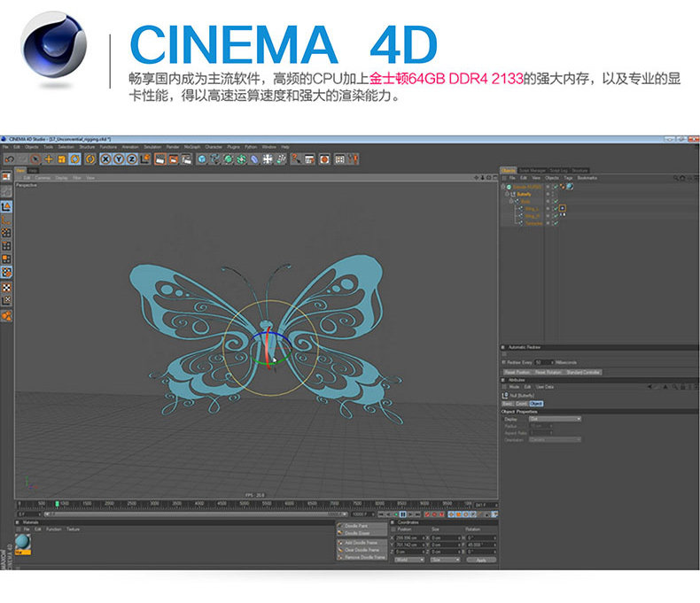Viewport: 700px width, 603px height.
Task: Click the Undo arrow icon
Action: (x=10, y=159)
